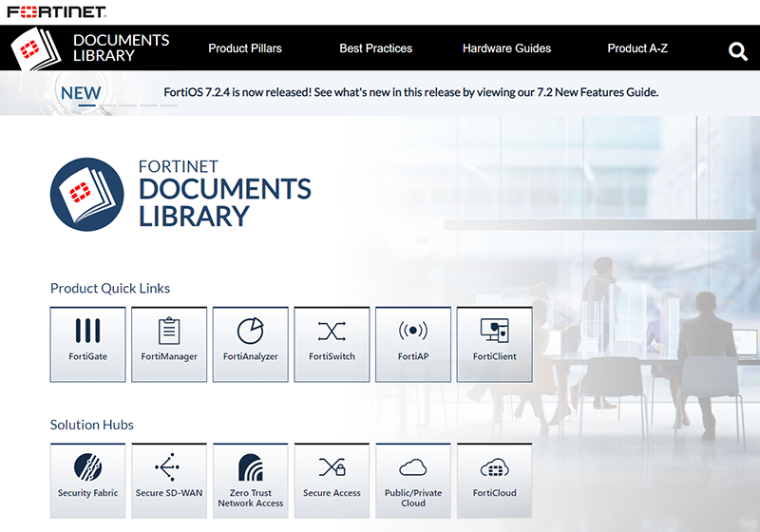Viewport: 760px width, 532px height.
Task: Click the large Documents Library circle emblem
Action: coord(87,195)
